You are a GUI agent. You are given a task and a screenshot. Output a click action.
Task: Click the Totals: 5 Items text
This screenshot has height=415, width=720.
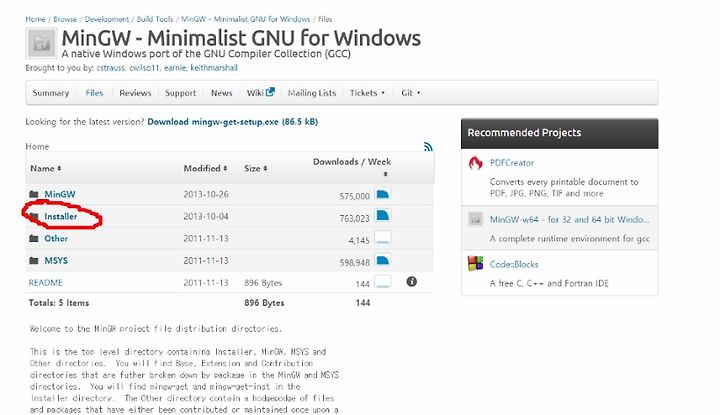point(59,303)
